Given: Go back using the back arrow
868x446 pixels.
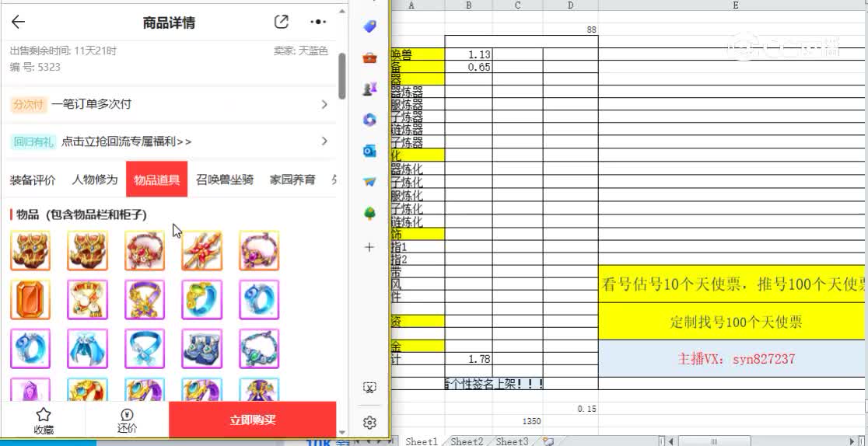Looking at the screenshot, I should coord(18,22).
